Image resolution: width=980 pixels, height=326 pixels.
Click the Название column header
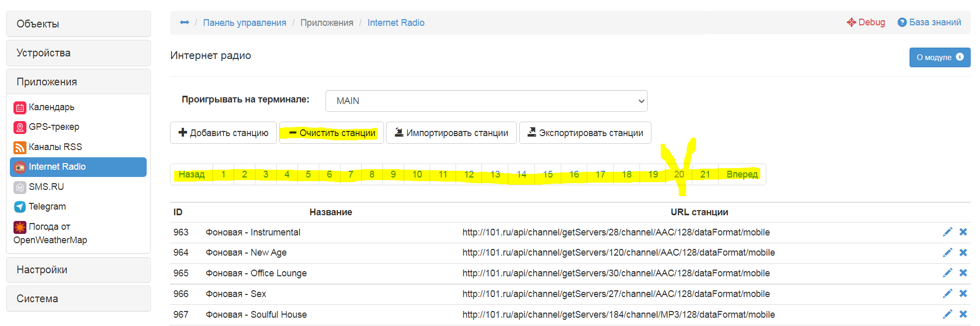pos(331,212)
